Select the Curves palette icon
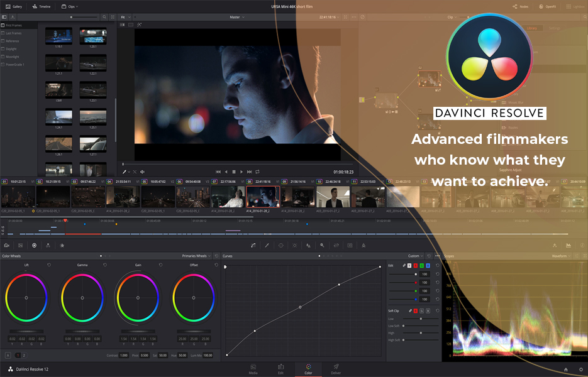The width and height of the screenshot is (588, 377). click(x=253, y=246)
